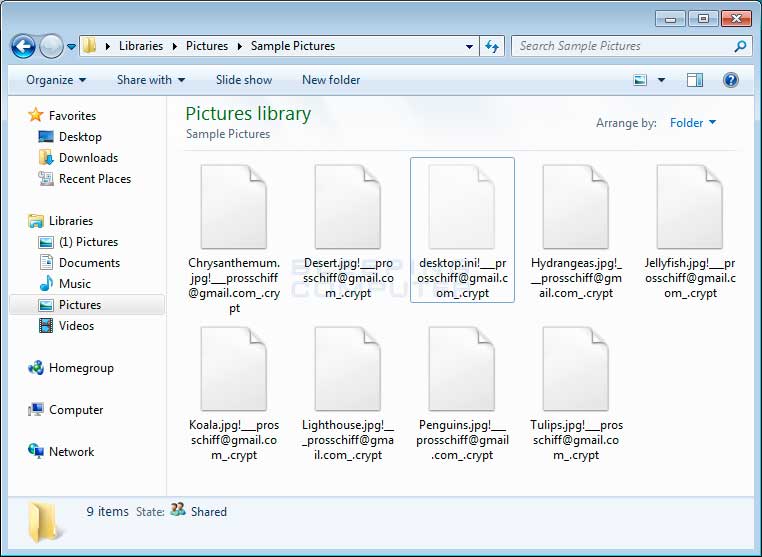Click the Computer icon
The height and width of the screenshot is (557, 762).
[x=35, y=409]
